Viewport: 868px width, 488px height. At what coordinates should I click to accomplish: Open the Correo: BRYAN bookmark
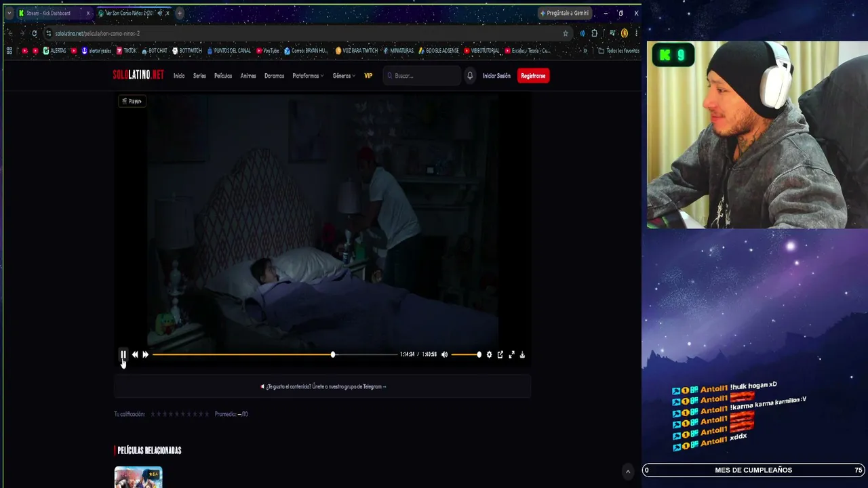point(306,51)
